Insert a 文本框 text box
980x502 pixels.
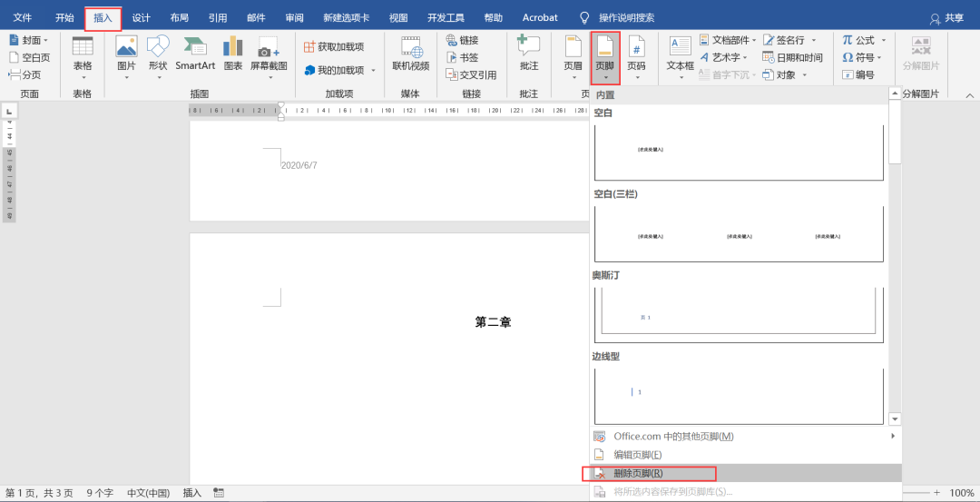(680, 47)
